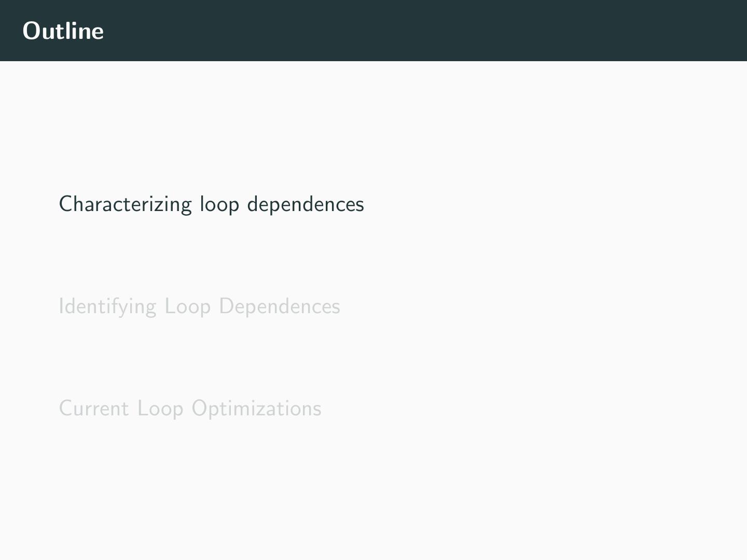Screen dimensions: 747x560
Task: Click the word "Characterizing" in the outline
Action: (x=125, y=204)
